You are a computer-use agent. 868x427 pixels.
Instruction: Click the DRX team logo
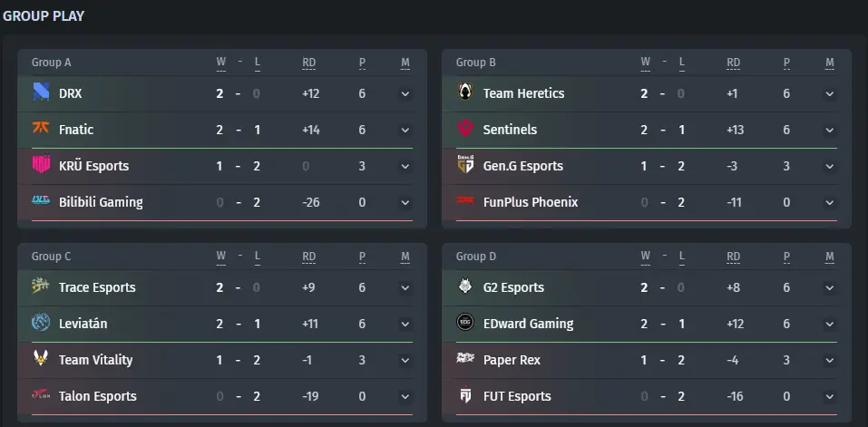pos(41,92)
